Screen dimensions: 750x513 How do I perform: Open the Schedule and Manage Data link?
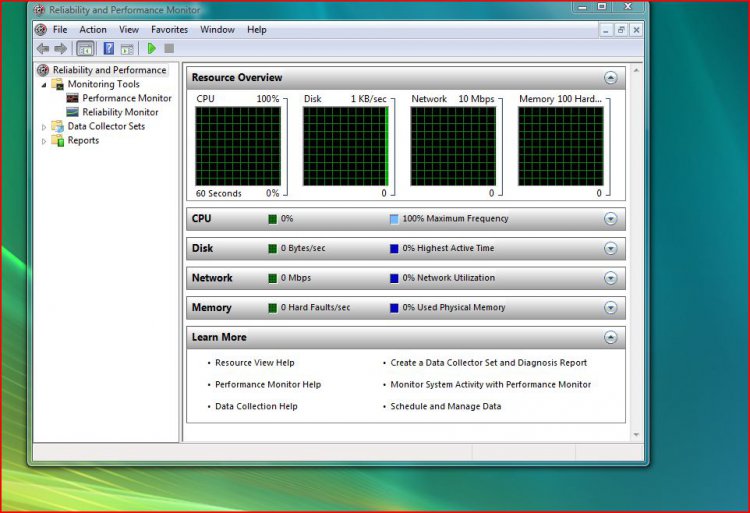445,406
